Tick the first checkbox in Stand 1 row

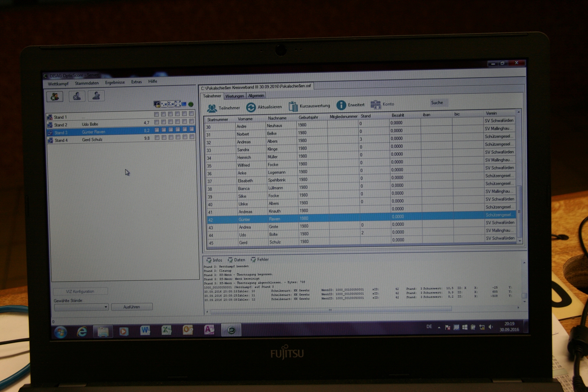point(157,114)
